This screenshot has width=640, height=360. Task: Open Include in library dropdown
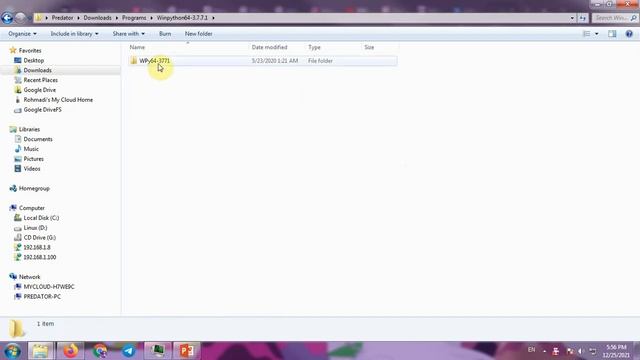pos(74,34)
